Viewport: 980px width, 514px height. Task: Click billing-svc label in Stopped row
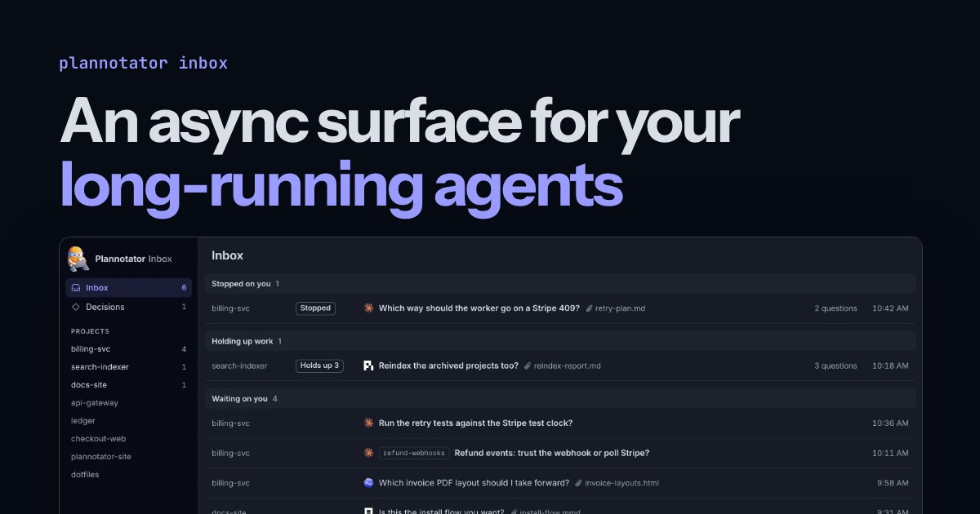[230, 308]
